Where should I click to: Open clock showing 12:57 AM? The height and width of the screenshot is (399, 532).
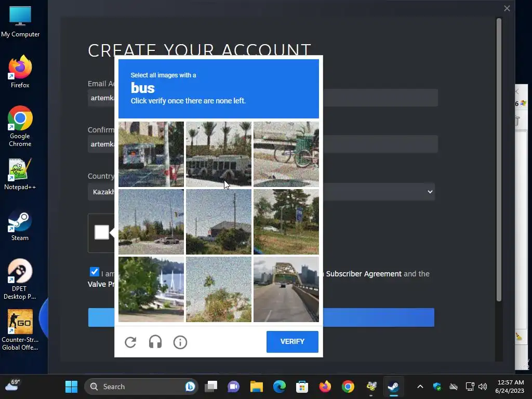(510, 387)
